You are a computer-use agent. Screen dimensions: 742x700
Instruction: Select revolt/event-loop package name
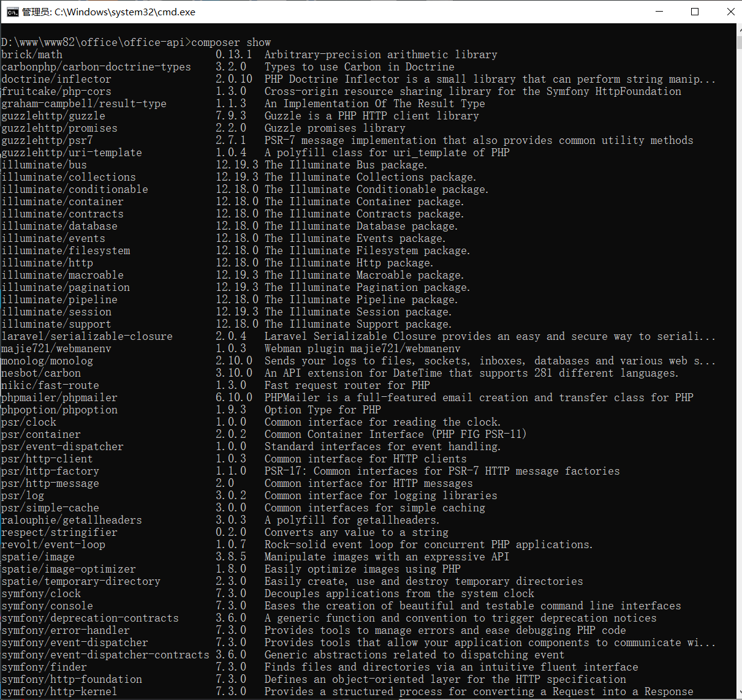click(x=53, y=544)
